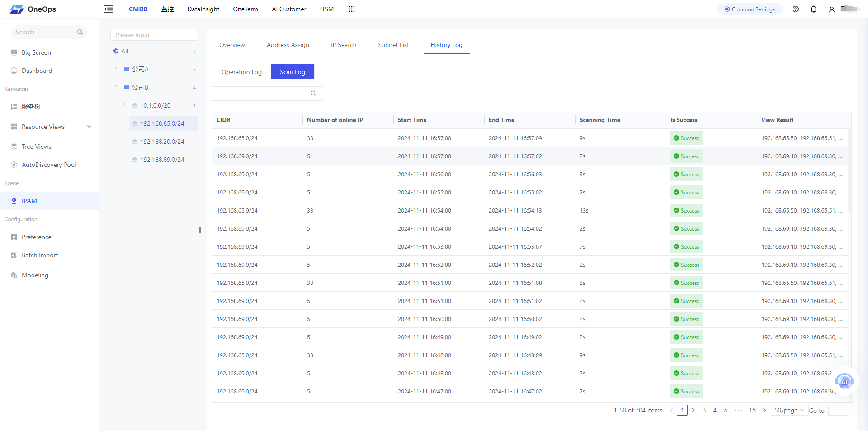Image resolution: width=868 pixels, height=431 pixels.
Task: Expand the Resource Views submenu chevron
Action: tap(89, 127)
